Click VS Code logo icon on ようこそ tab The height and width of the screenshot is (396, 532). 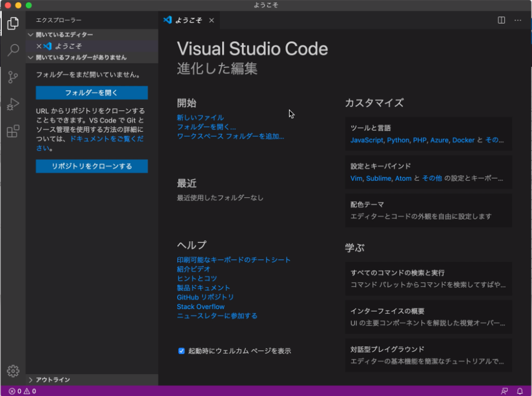pos(167,20)
